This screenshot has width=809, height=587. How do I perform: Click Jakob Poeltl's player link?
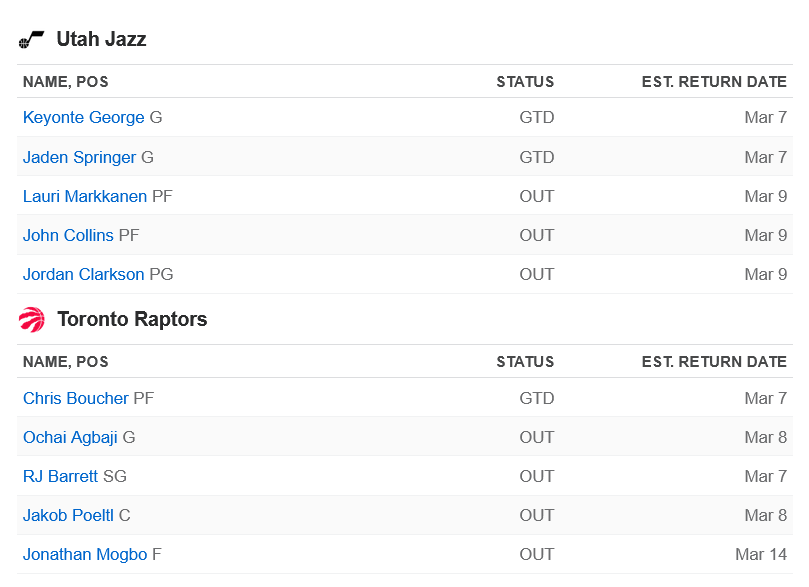(68, 515)
